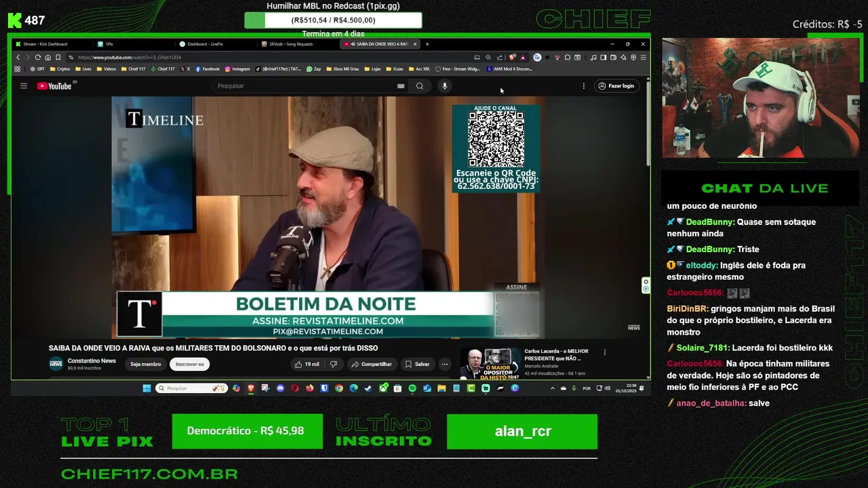Open the Windows Start menu
868x488 pixels.
coord(146,388)
